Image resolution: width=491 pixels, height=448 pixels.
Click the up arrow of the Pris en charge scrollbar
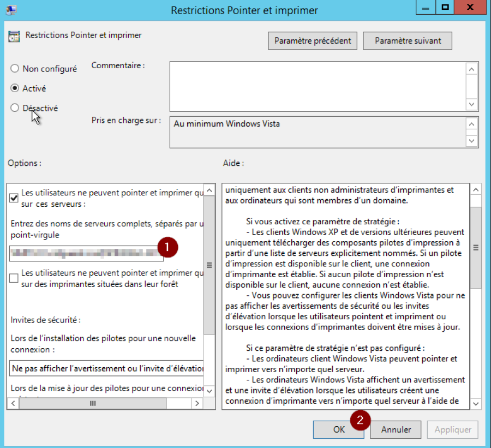pos(471,124)
